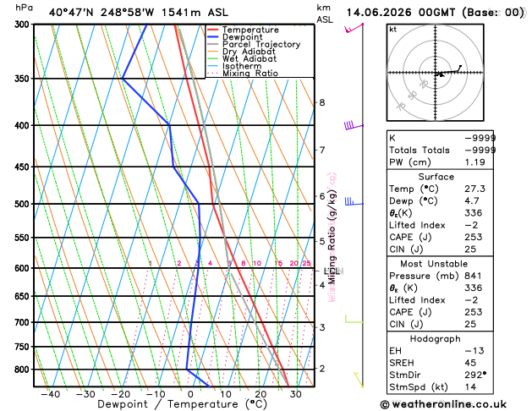The height and width of the screenshot is (411, 532).
Task: Click the 'Hodograph' section heading in table
Action: pyautogui.click(x=436, y=339)
